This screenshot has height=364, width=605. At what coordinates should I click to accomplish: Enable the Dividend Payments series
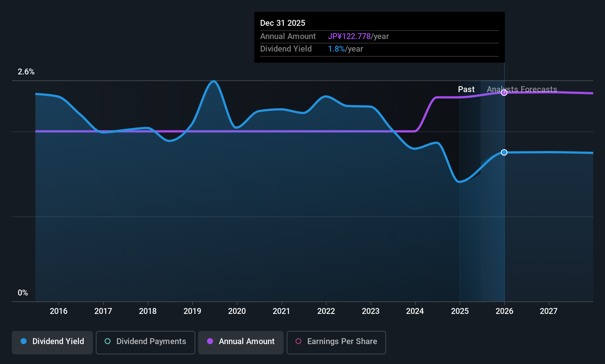click(x=146, y=343)
